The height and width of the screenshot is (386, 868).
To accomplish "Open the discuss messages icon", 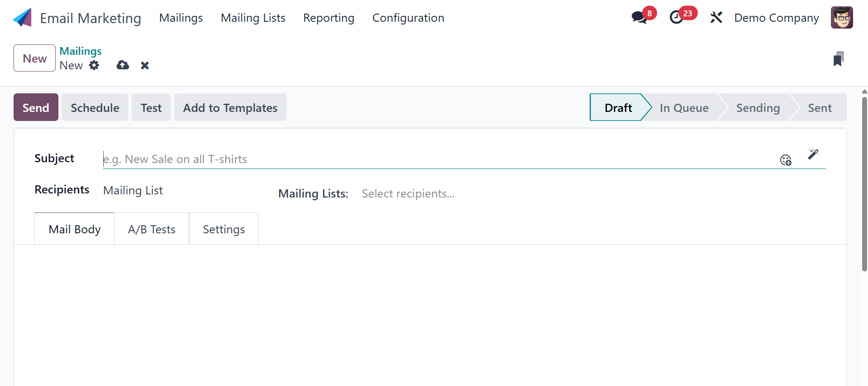I will coord(639,18).
